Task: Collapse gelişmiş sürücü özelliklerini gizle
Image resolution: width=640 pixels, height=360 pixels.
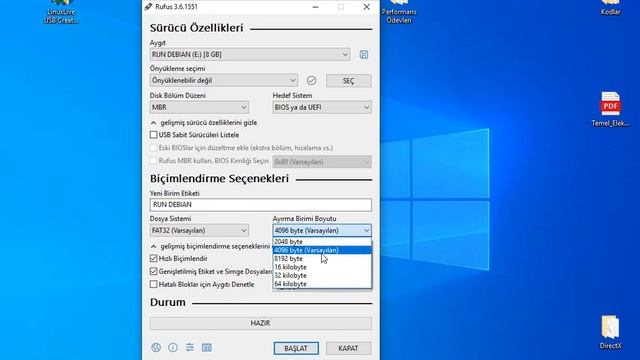Action: coord(204,122)
